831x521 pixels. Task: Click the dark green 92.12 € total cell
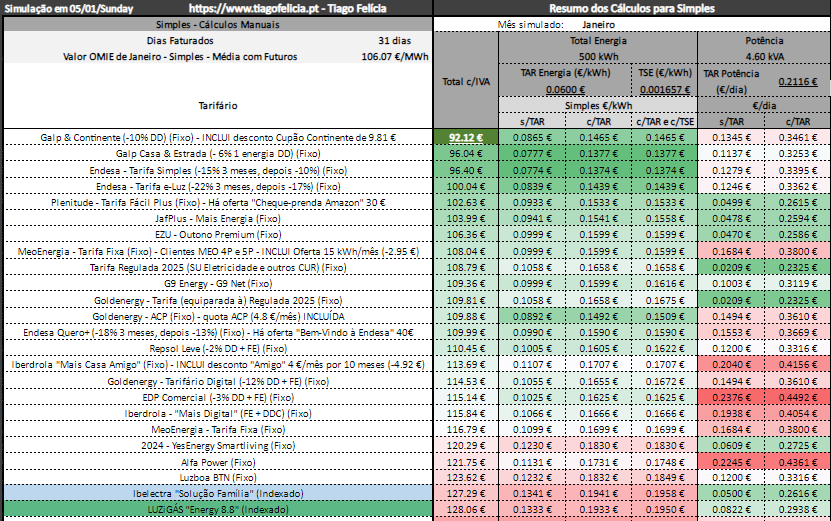click(465, 137)
